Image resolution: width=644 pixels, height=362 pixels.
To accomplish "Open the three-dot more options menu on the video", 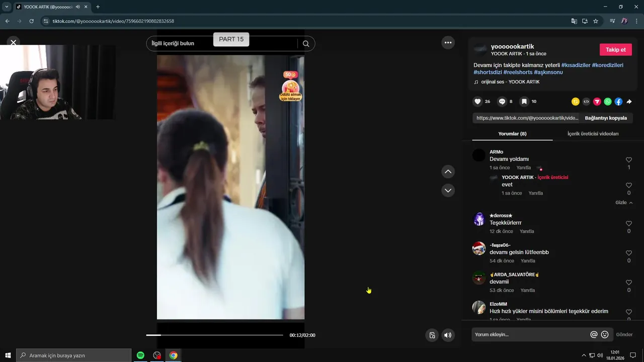I will coord(448,43).
